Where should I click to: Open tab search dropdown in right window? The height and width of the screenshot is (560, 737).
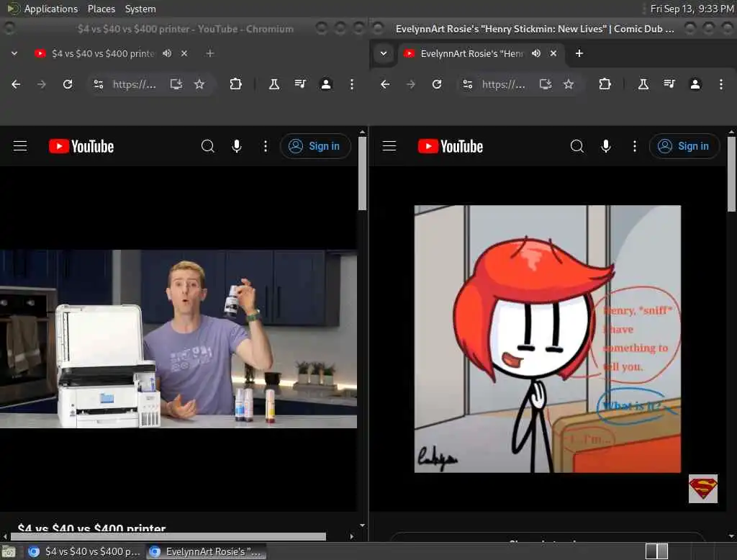click(x=384, y=53)
